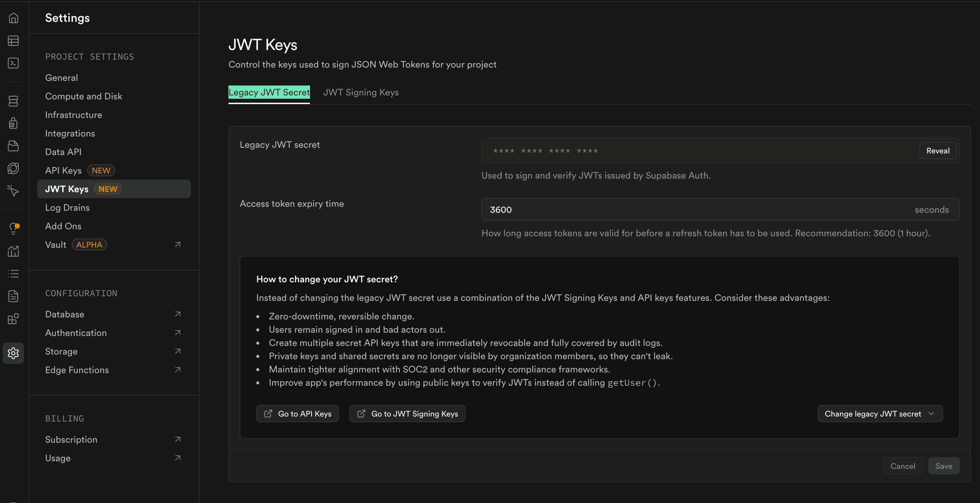This screenshot has height=503, width=980.
Task: Open the Table Editor icon
Action: [x=14, y=41]
